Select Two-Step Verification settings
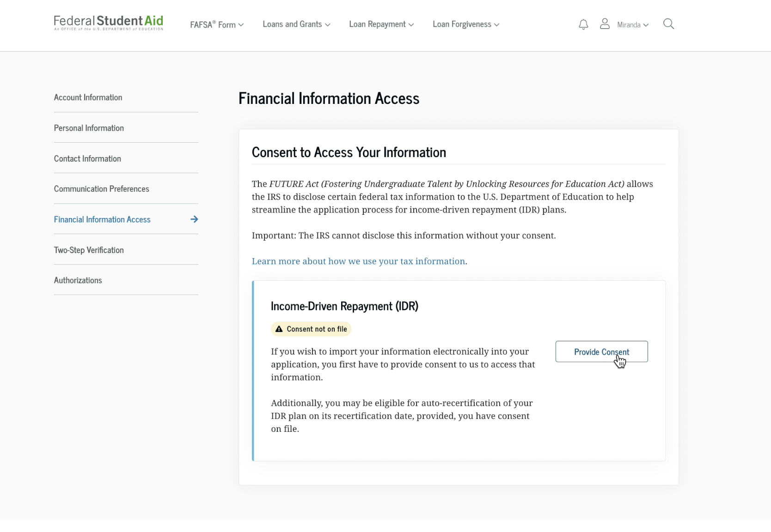Viewport: 771px width, 532px height. tap(89, 250)
